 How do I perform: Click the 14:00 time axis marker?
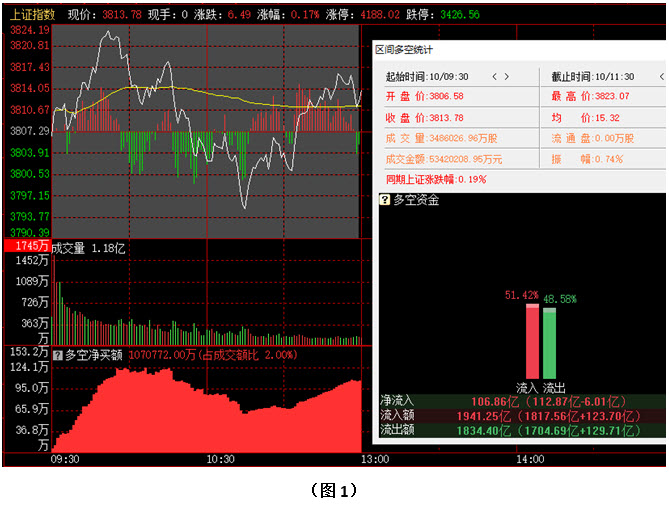pyautogui.click(x=530, y=459)
